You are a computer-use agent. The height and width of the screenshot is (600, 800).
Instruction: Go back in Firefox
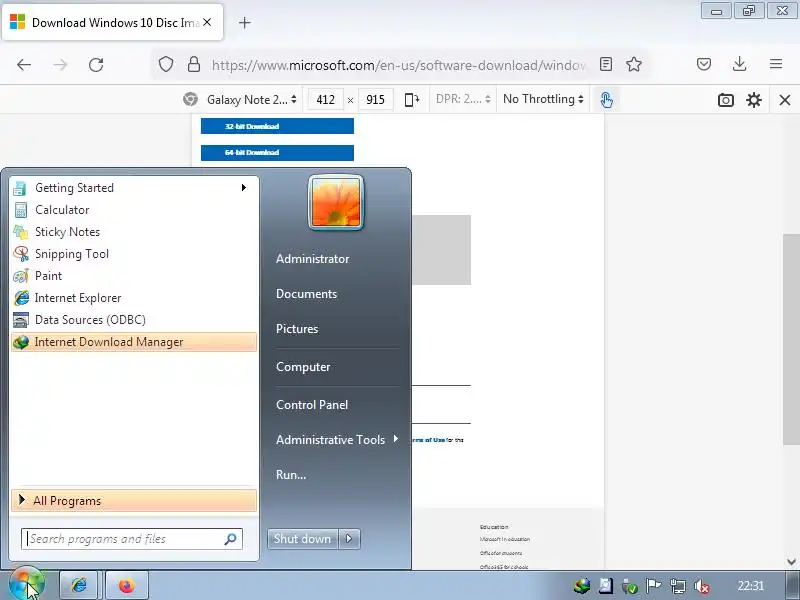pos(24,65)
